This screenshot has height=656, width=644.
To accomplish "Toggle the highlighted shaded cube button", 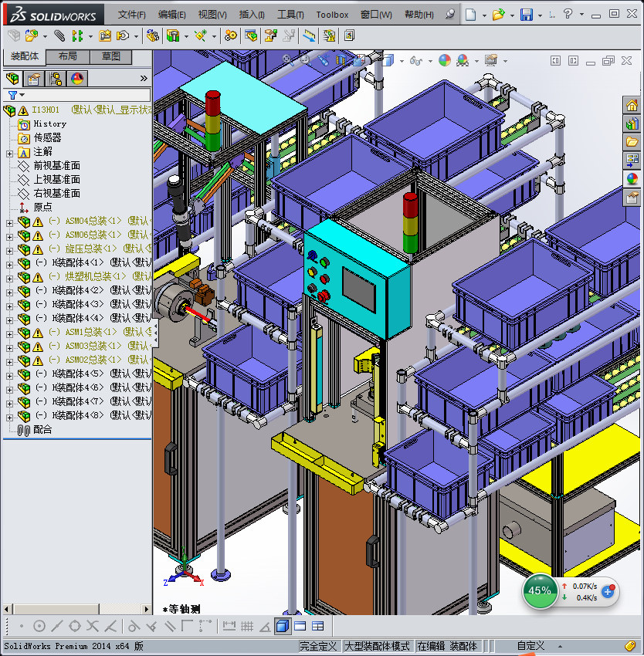I will click(x=283, y=627).
